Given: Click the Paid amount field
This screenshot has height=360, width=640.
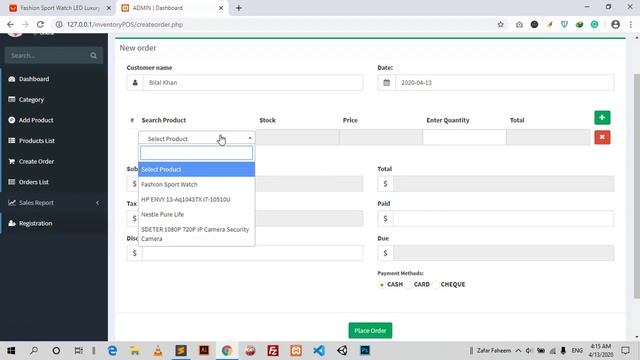Looking at the screenshot, I should (x=503, y=218).
